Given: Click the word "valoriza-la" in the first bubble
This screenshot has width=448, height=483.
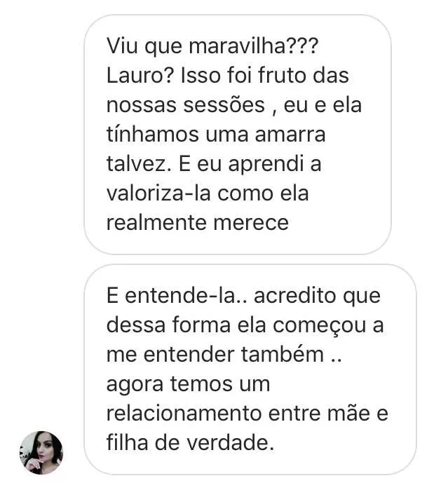Looking at the screenshot, I should 158,193.
